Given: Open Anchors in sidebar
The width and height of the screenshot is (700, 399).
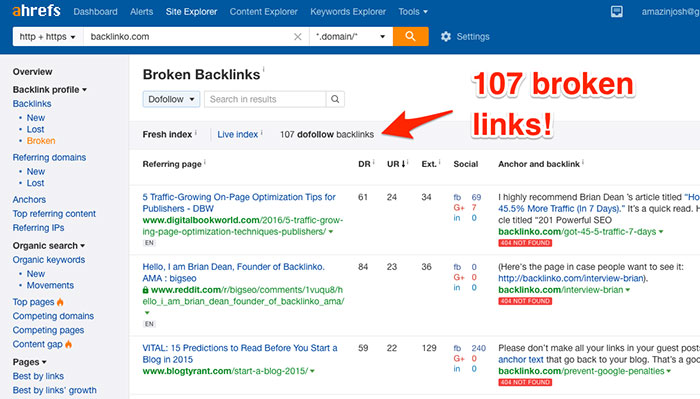Looking at the screenshot, I should [29, 200].
